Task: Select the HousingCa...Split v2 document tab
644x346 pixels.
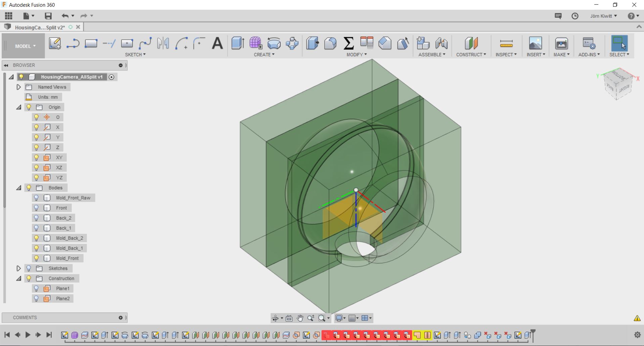Action: 40,27
